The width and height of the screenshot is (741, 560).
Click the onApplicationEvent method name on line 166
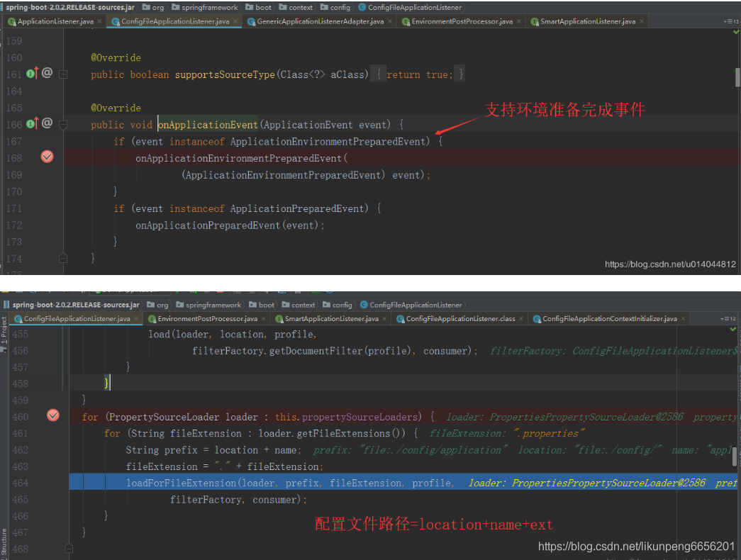tap(208, 125)
